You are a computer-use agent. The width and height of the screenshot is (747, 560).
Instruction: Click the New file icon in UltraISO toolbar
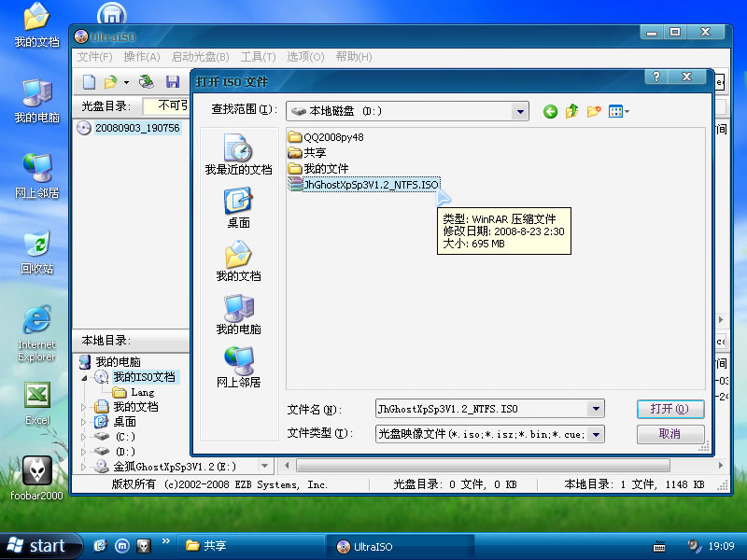tap(89, 82)
